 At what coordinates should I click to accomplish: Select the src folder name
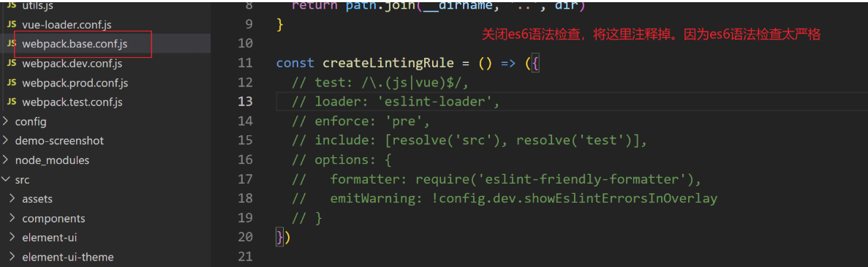pyautogui.click(x=22, y=179)
